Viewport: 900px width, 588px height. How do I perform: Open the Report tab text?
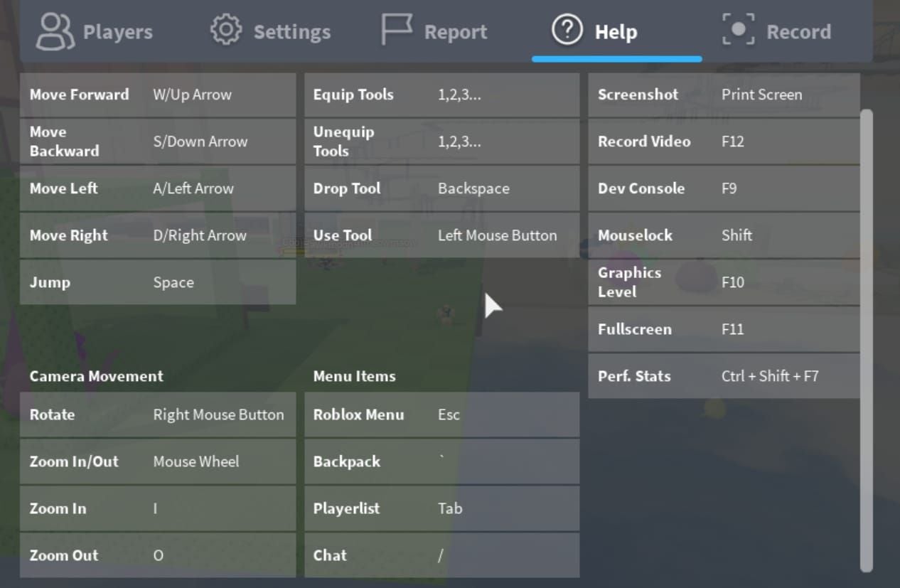pos(455,32)
